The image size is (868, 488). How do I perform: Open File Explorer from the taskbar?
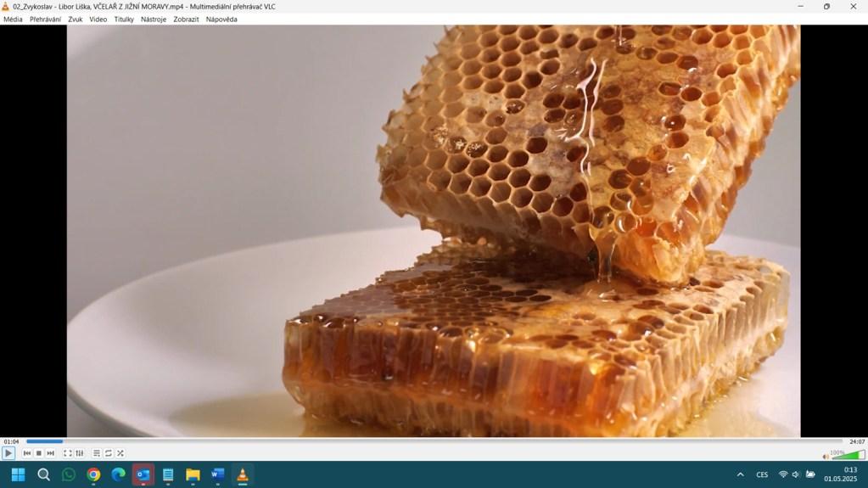193,474
